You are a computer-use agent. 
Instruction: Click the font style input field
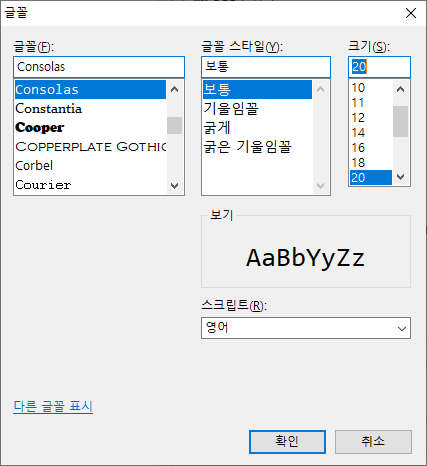266,67
